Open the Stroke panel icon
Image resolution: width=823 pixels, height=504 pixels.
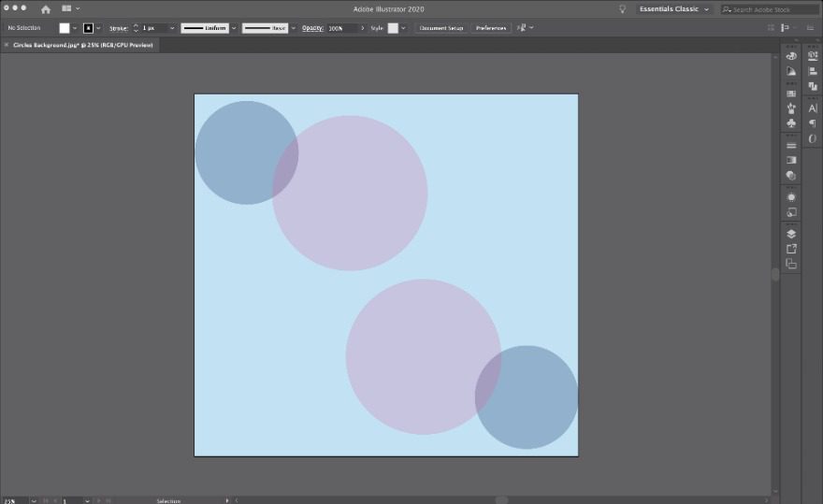point(791,146)
